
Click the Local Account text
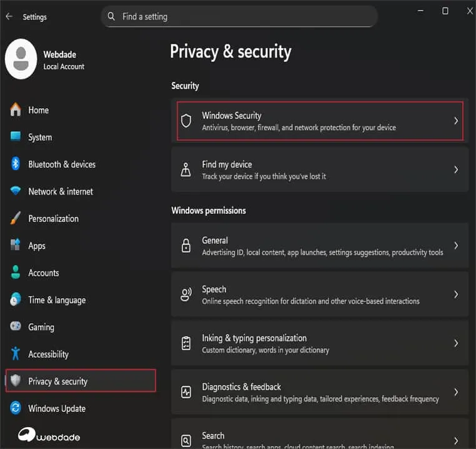click(64, 66)
